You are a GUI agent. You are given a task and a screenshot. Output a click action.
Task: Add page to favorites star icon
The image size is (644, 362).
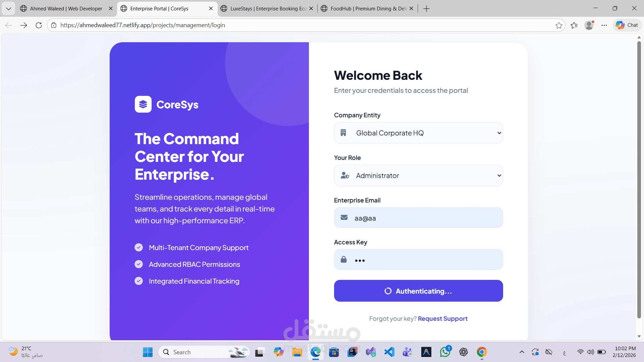point(559,25)
